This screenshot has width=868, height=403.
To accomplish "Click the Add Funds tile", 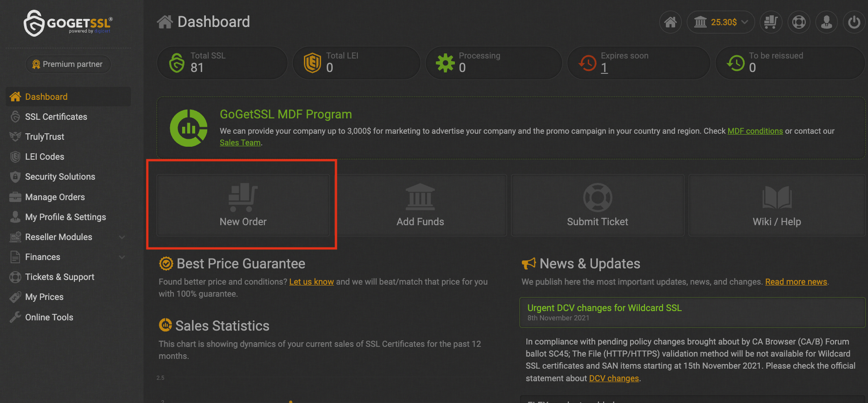I will coord(420,205).
